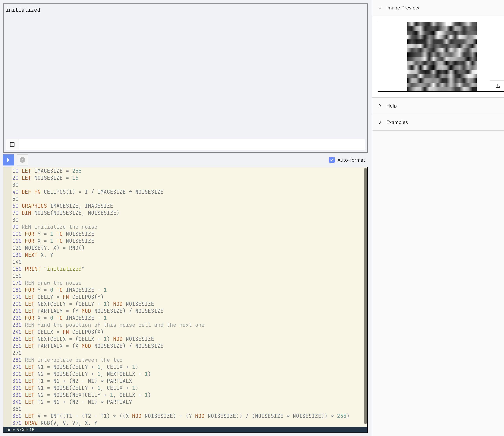
Task: Click line 220 FOR X = 0 TO IMAGESIZE - 1
Action: coord(59,318)
